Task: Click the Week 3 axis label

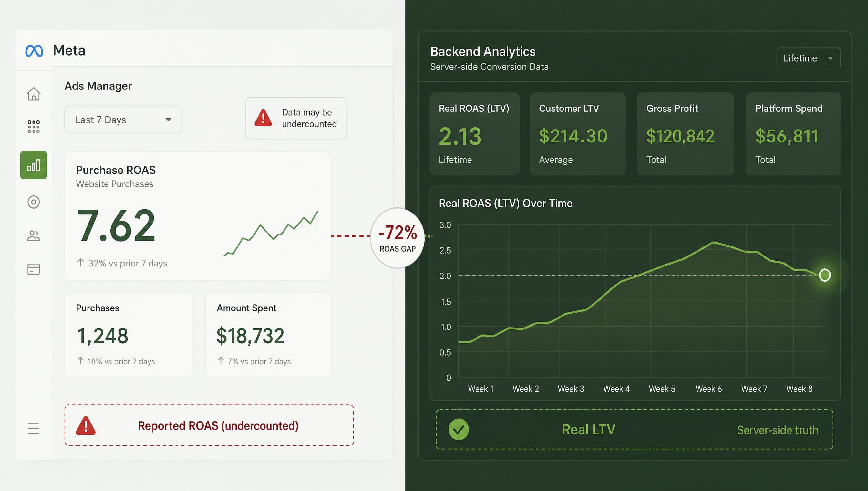Action: (571, 389)
